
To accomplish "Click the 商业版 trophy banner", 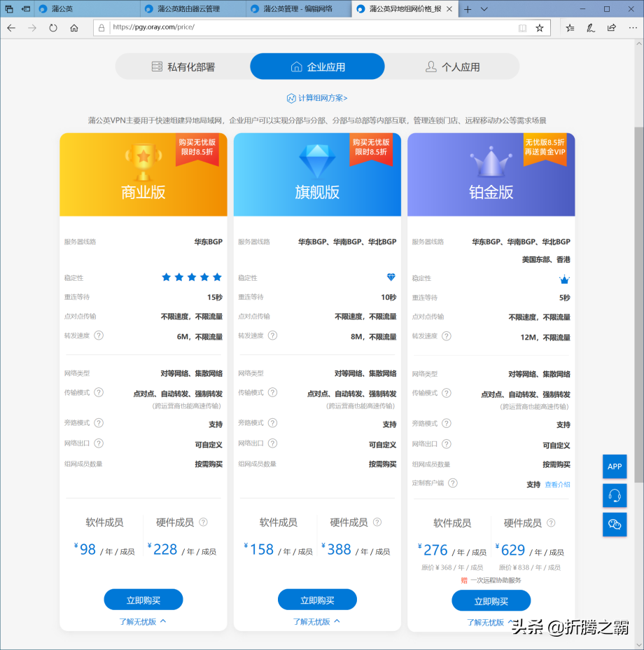I will tap(143, 174).
